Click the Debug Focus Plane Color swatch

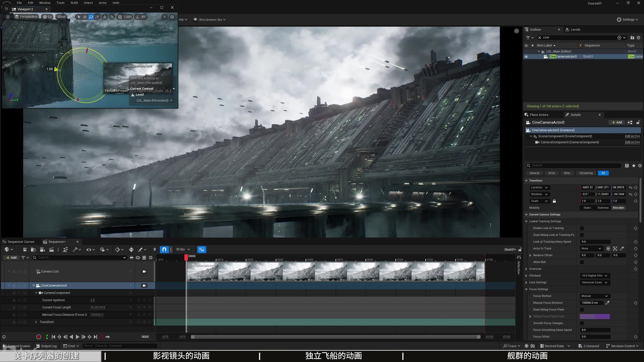pos(595,316)
